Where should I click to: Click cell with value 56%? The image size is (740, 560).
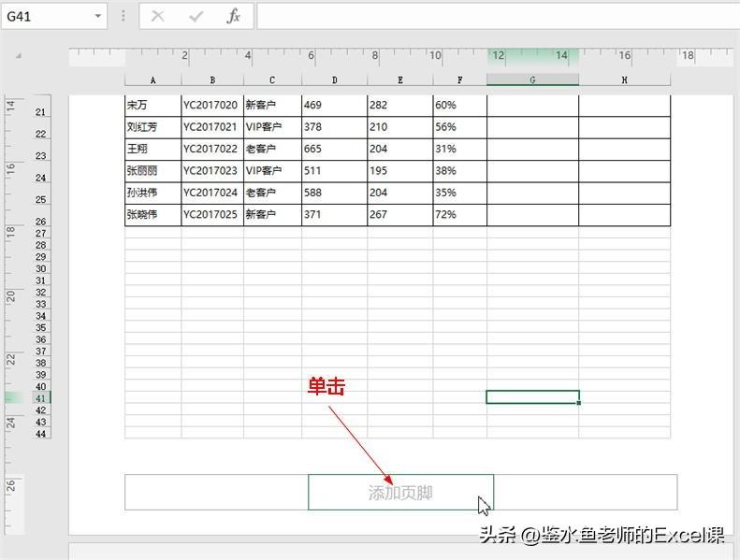[459, 127]
